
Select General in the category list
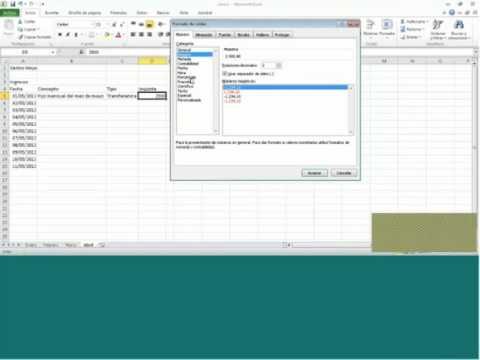pos(184,50)
